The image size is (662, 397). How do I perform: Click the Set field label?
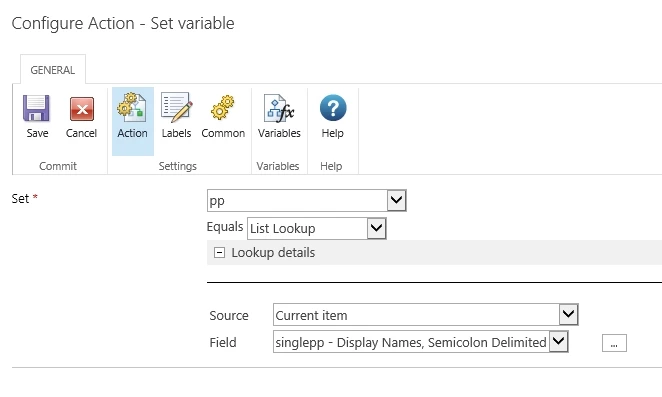click(x=20, y=198)
